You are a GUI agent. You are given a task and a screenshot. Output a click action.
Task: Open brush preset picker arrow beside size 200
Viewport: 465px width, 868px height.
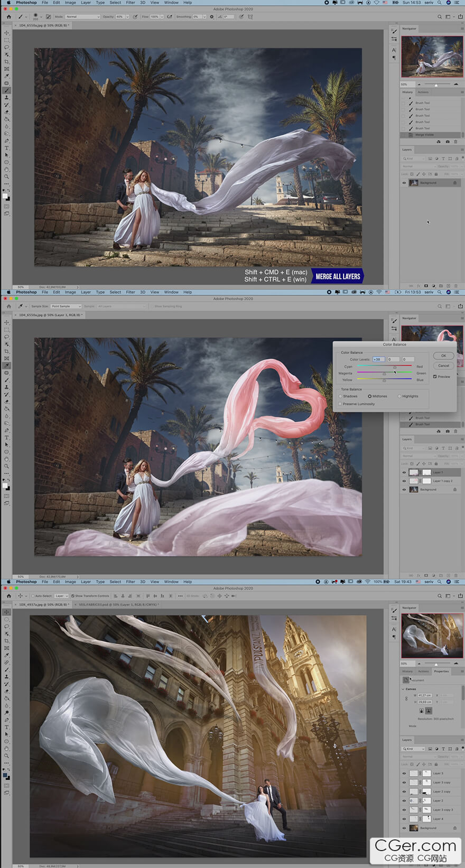pyautogui.click(x=41, y=16)
